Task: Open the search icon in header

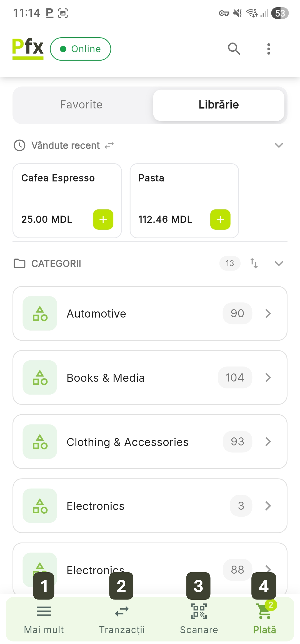Action: [x=234, y=49]
